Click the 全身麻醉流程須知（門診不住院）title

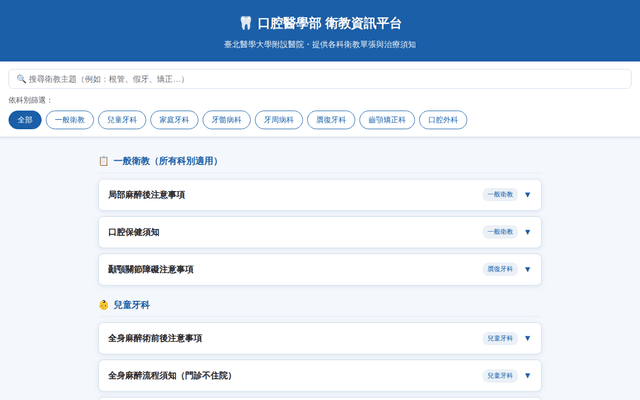[x=170, y=376]
